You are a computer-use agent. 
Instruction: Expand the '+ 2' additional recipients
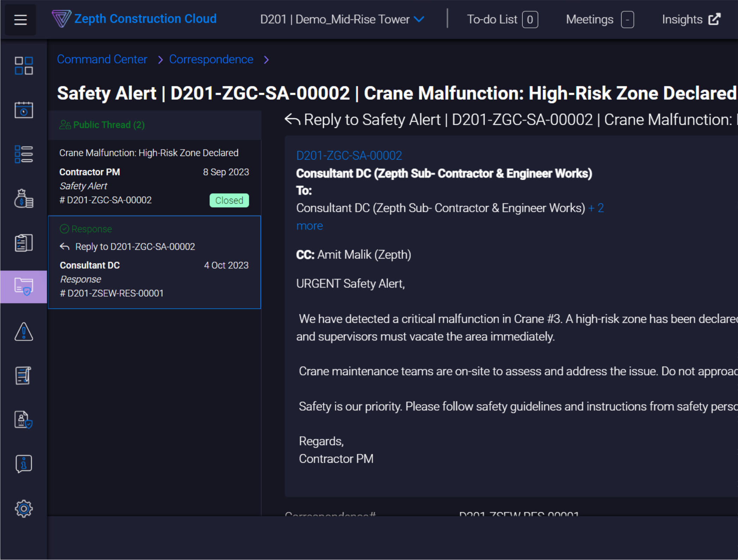596,208
